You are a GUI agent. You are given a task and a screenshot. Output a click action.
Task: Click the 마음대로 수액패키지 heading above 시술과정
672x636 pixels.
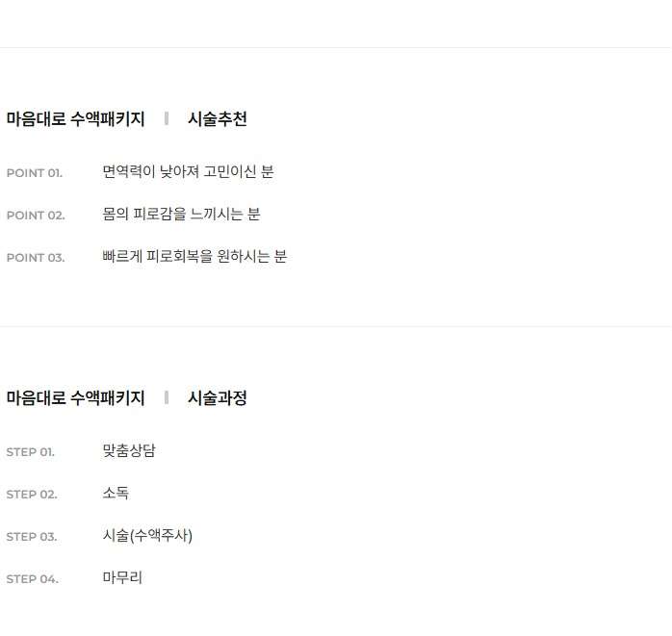click(75, 398)
